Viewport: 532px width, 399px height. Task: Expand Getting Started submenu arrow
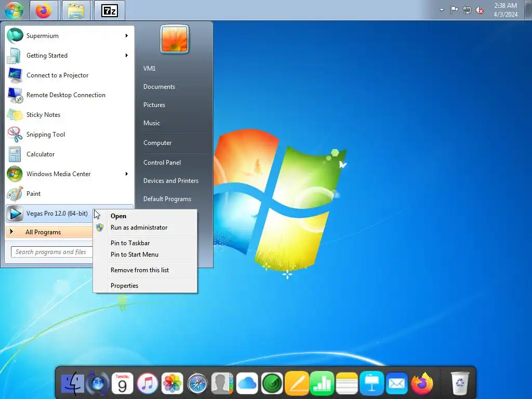coord(127,55)
